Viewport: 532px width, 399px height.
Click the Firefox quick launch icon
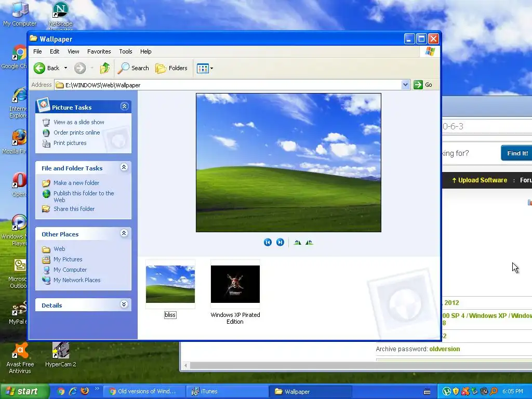point(85,391)
